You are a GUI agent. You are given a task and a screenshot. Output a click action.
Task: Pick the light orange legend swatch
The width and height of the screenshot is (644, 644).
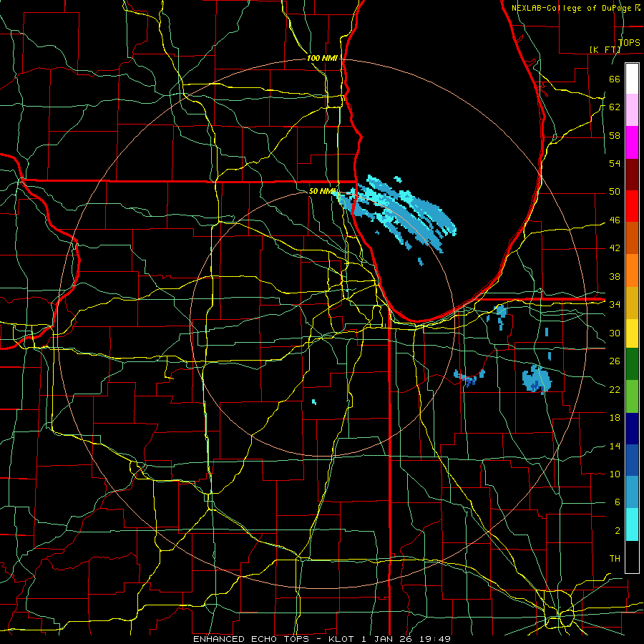click(x=632, y=270)
